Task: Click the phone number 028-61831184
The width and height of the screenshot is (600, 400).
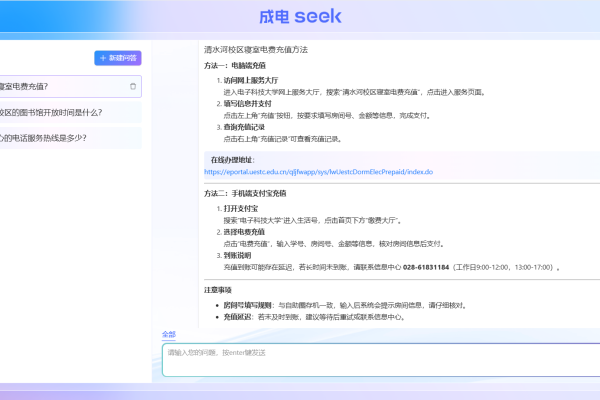Action: click(426, 267)
